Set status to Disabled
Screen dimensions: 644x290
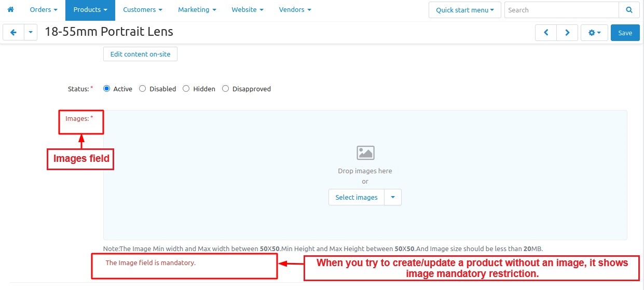[x=143, y=89]
